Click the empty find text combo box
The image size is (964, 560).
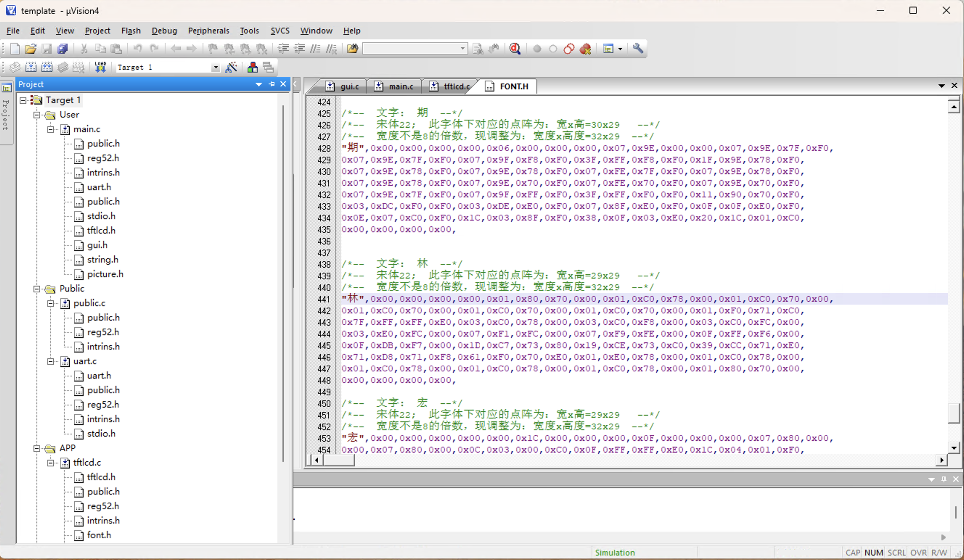coord(411,49)
